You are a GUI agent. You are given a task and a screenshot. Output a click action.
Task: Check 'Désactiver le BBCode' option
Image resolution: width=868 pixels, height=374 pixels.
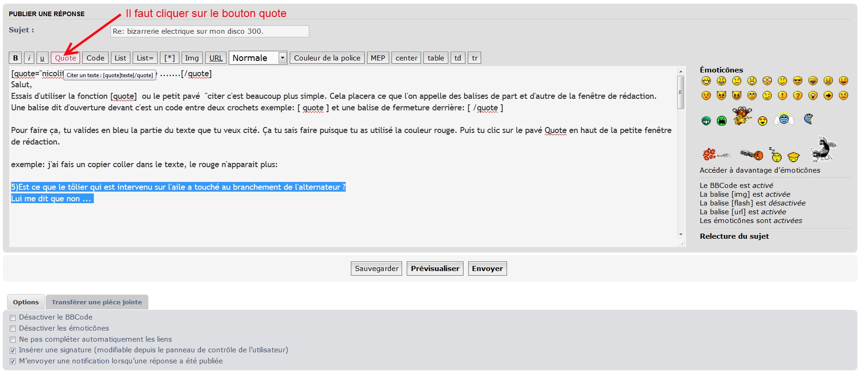(13, 318)
